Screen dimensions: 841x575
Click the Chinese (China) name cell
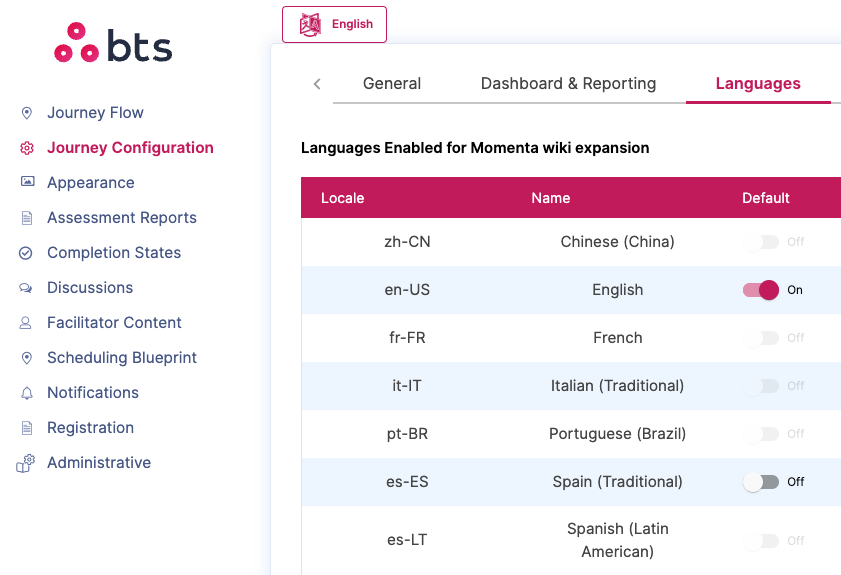617,242
